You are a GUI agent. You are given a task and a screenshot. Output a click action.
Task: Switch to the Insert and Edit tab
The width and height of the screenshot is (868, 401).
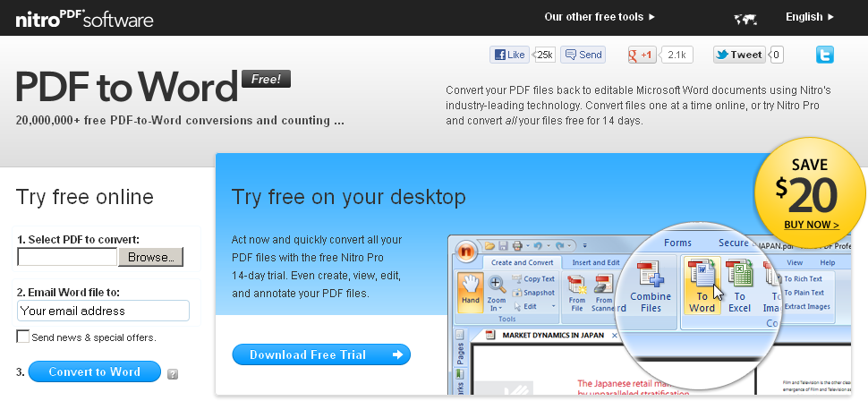click(596, 262)
